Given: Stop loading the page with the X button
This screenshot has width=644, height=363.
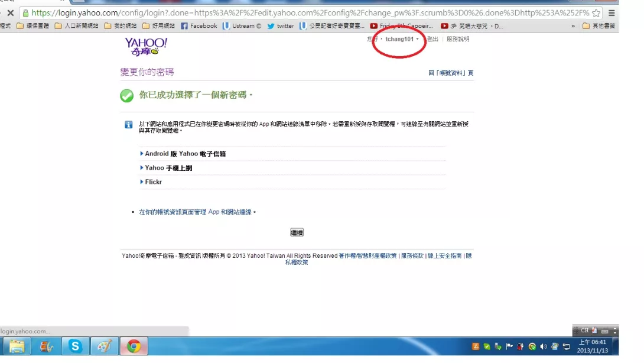Looking at the screenshot, I should [10, 12].
